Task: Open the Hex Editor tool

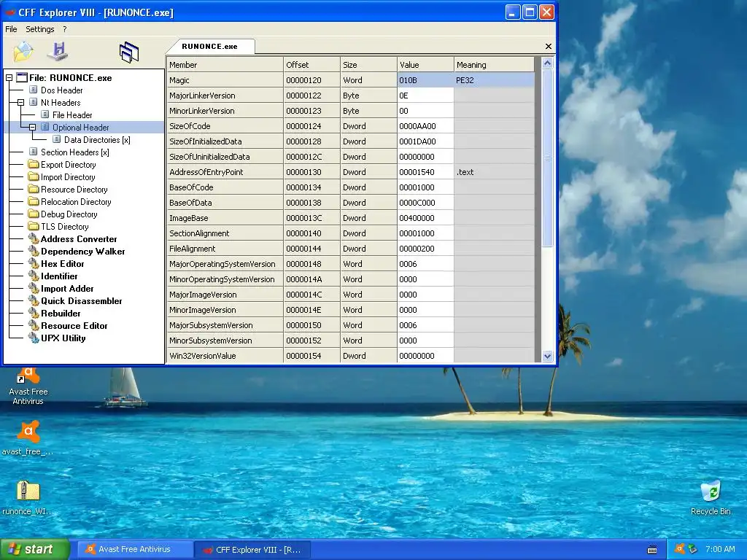Action: 62,263
